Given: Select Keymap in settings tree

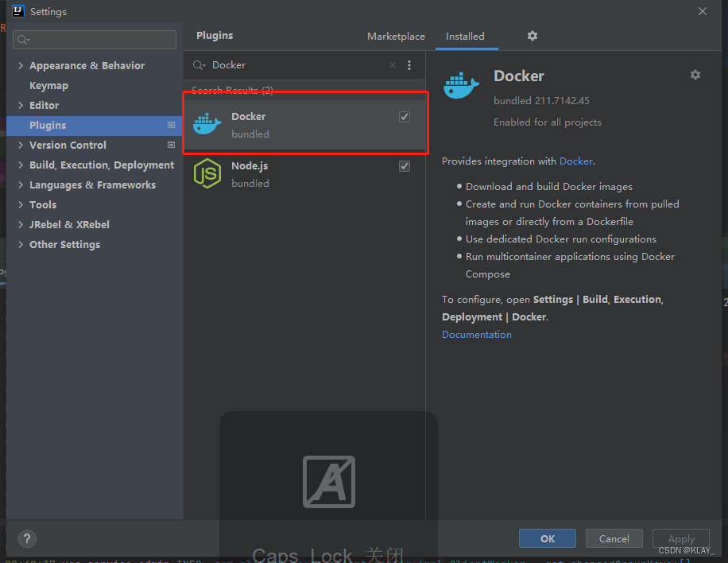Looking at the screenshot, I should click(48, 85).
